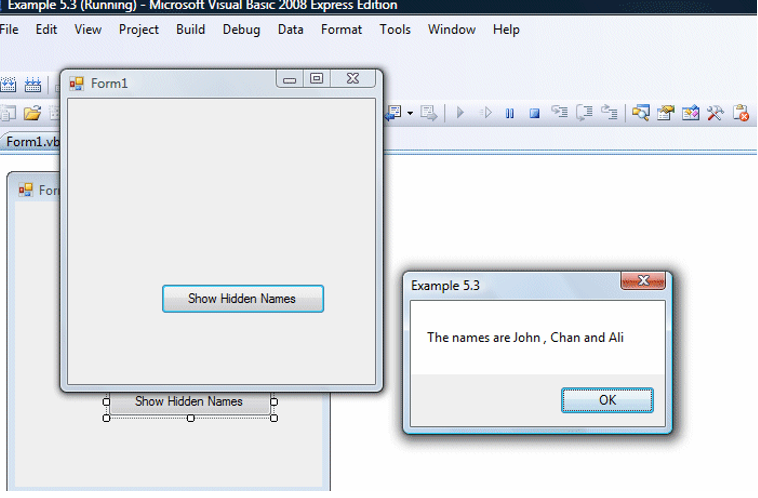Click bottom-left resize handle of designer button
This screenshot has height=498, width=758.
[106, 418]
